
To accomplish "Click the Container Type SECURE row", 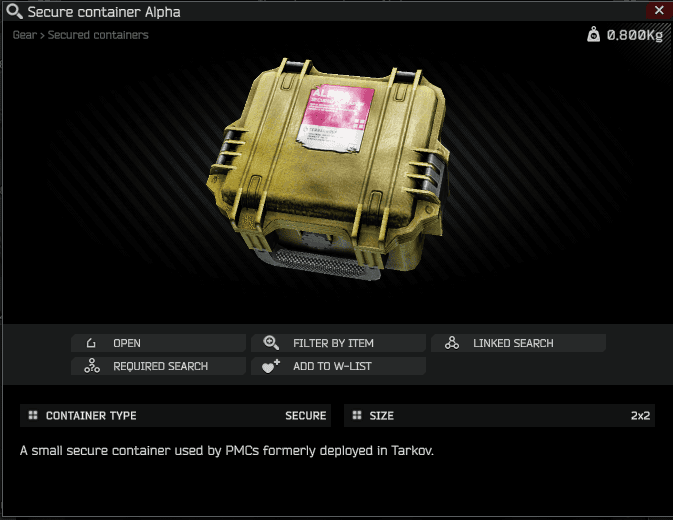I will (x=175, y=415).
